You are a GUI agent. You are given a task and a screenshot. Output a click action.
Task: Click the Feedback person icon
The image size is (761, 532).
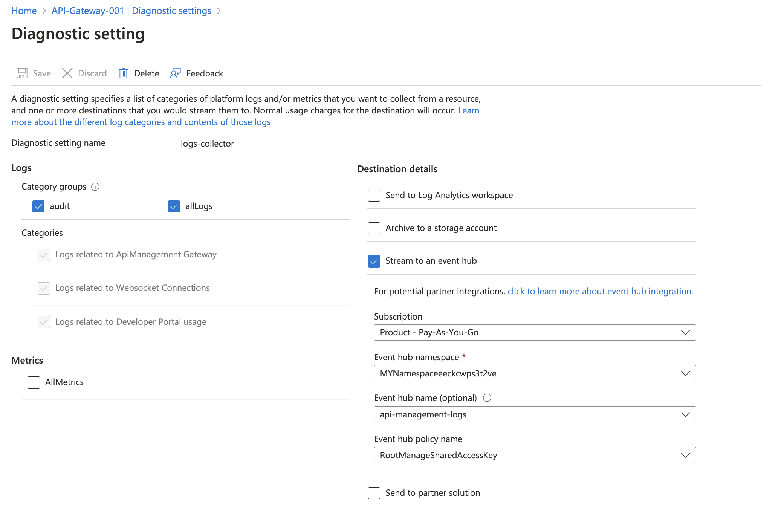pyautogui.click(x=175, y=73)
